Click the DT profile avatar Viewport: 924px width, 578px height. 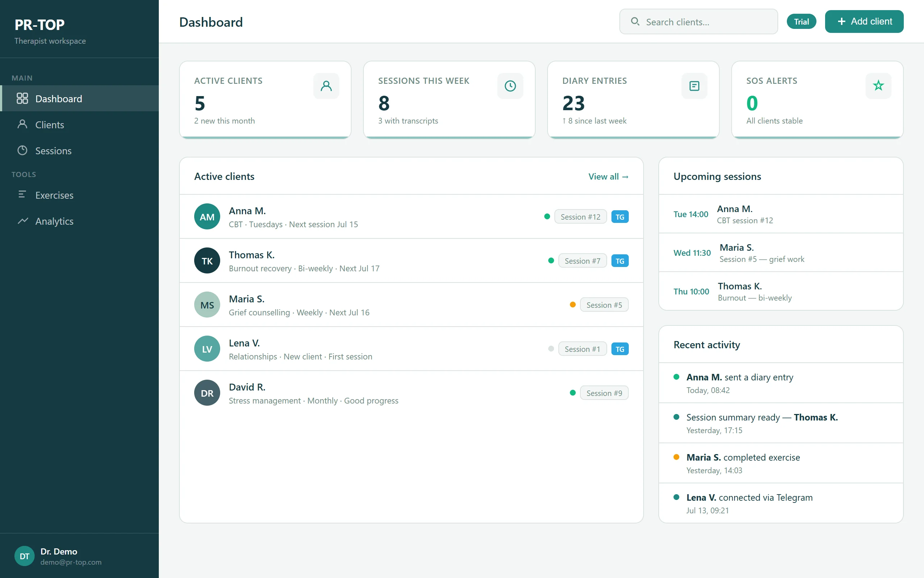coord(25,556)
